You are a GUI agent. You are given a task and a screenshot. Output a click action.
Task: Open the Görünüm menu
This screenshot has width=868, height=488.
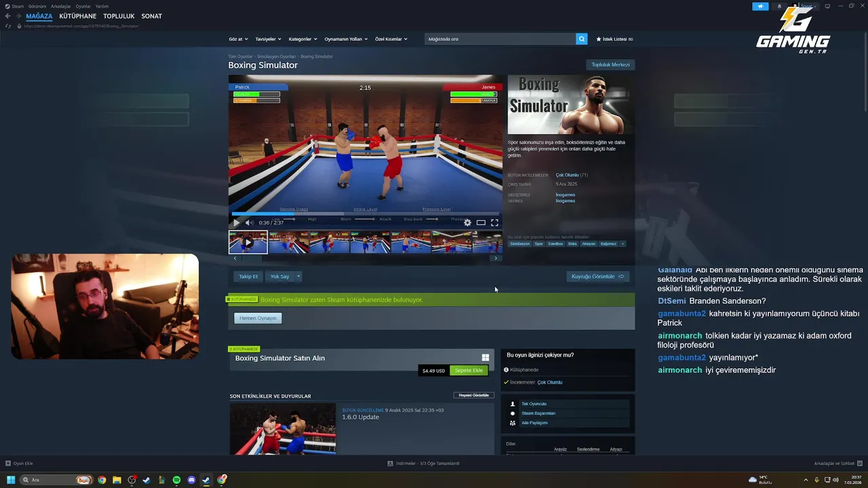coord(37,6)
